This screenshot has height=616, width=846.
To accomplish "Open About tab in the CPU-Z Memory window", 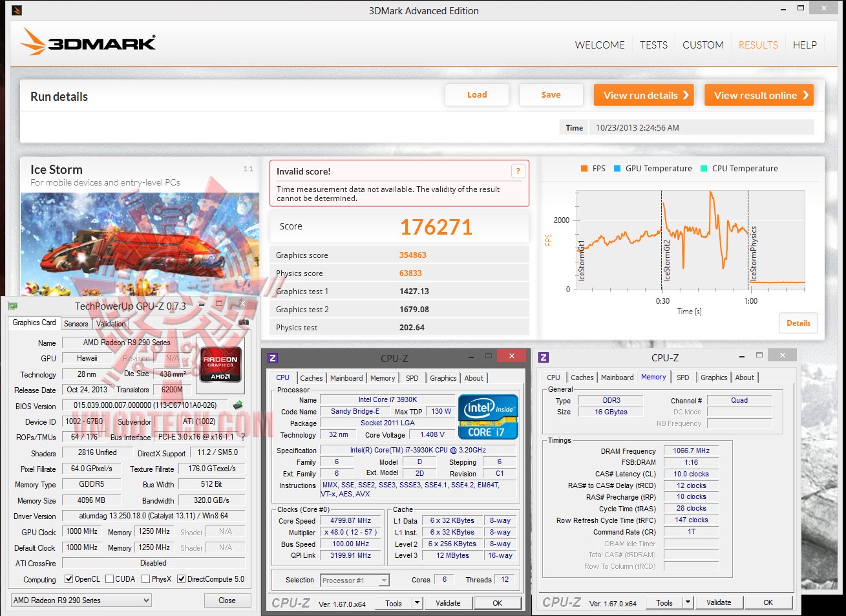I will point(745,377).
